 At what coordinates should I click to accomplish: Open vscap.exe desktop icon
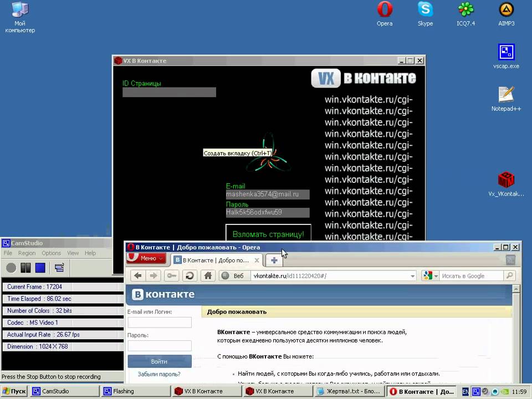[x=506, y=57]
